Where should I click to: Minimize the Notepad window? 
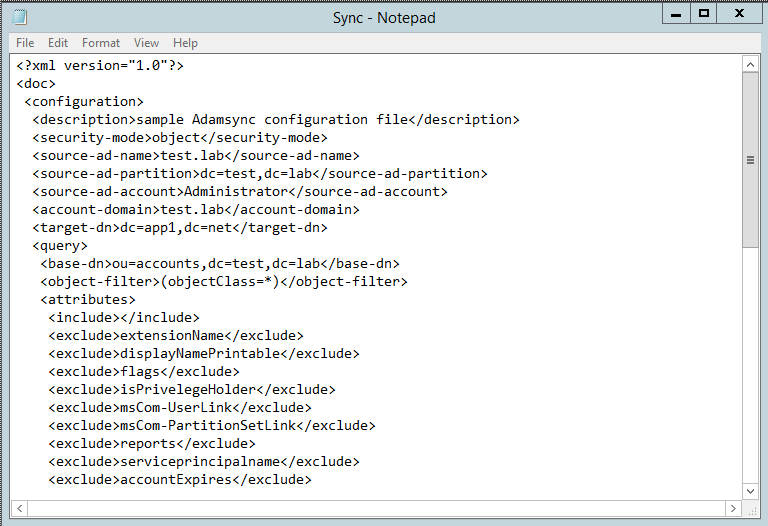(x=676, y=13)
